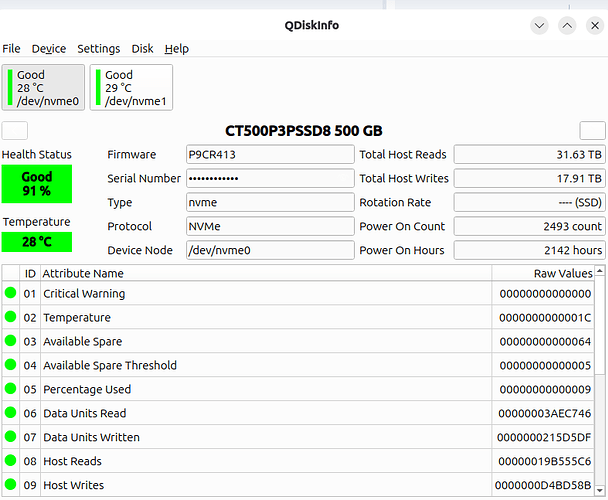Click raw value 00000000000064
The width and height of the screenshot is (608, 500).
tap(545, 342)
